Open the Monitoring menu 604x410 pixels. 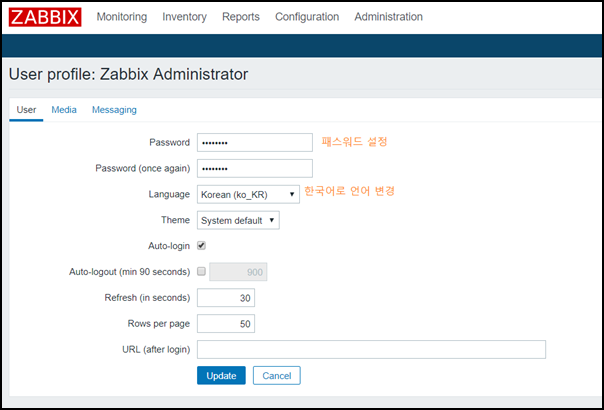pyautogui.click(x=122, y=17)
